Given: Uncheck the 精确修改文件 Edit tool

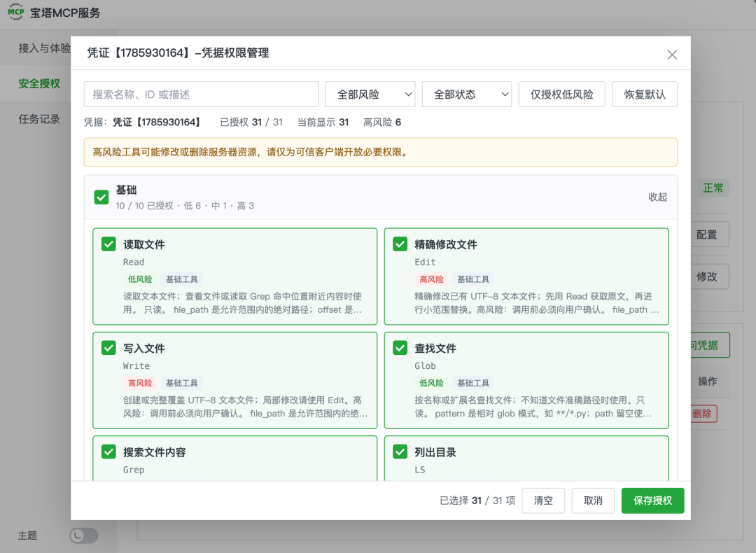Looking at the screenshot, I should pyautogui.click(x=400, y=244).
